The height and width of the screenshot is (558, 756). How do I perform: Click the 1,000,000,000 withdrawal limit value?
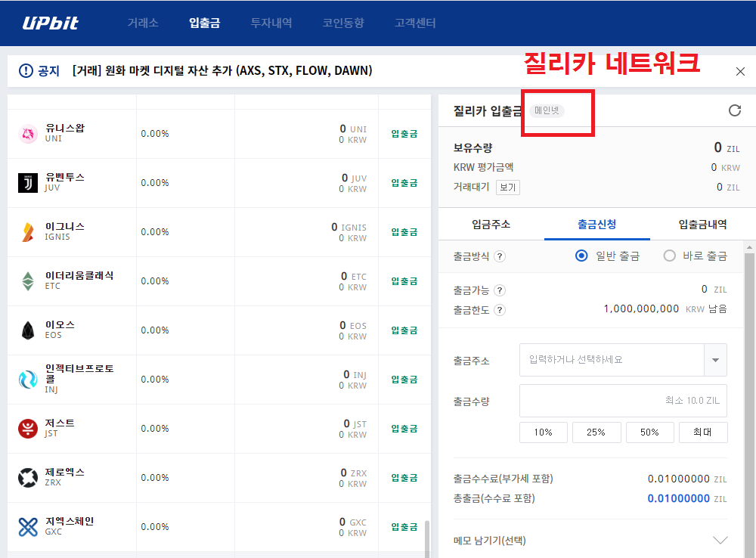click(641, 308)
